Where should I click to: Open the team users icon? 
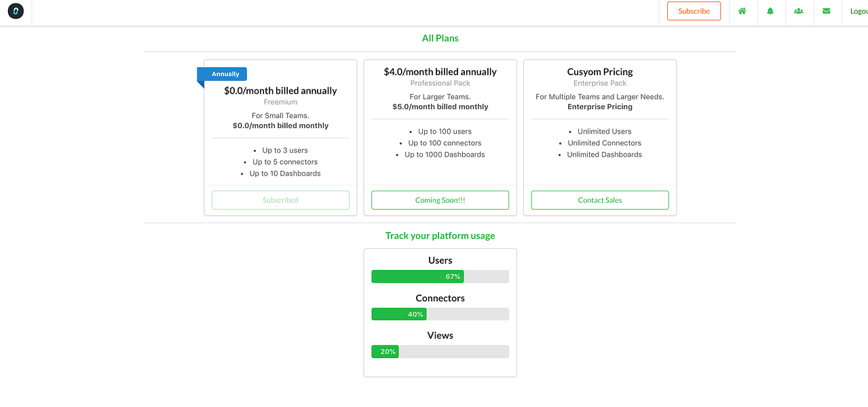[799, 12]
